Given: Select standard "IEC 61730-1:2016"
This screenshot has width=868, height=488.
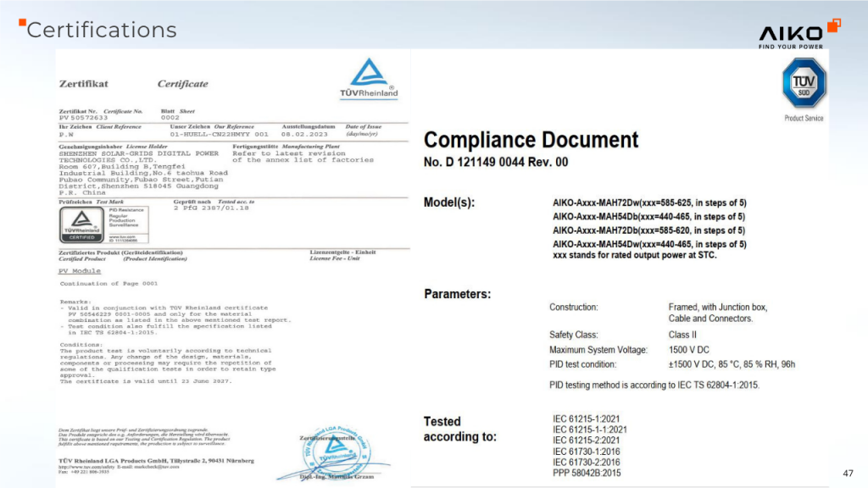Looking at the screenshot, I should point(587,452).
